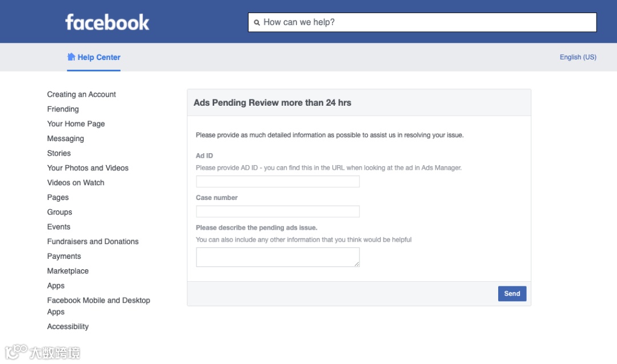Open Your Home Page help topic

click(x=76, y=124)
